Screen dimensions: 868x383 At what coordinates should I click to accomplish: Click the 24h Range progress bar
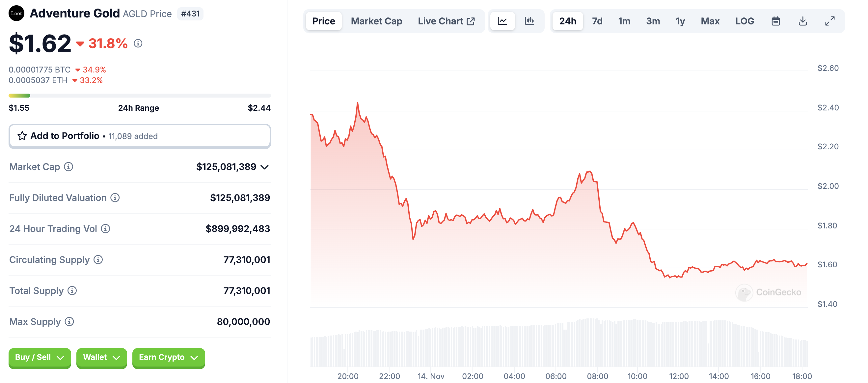140,96
